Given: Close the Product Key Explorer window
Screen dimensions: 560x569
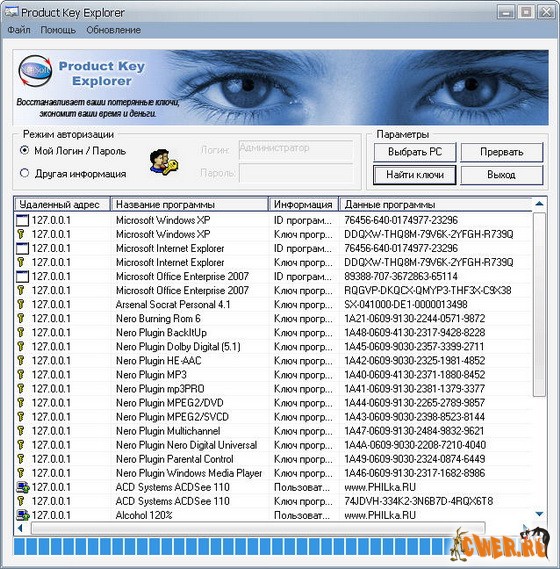Looking at the screenshot, I should coord(546,12).
